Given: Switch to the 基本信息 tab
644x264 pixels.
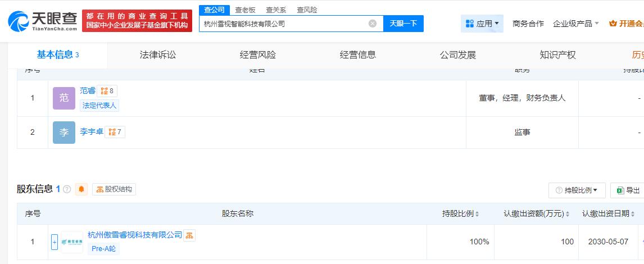Looking at the screenshot, I should [57, 54].
